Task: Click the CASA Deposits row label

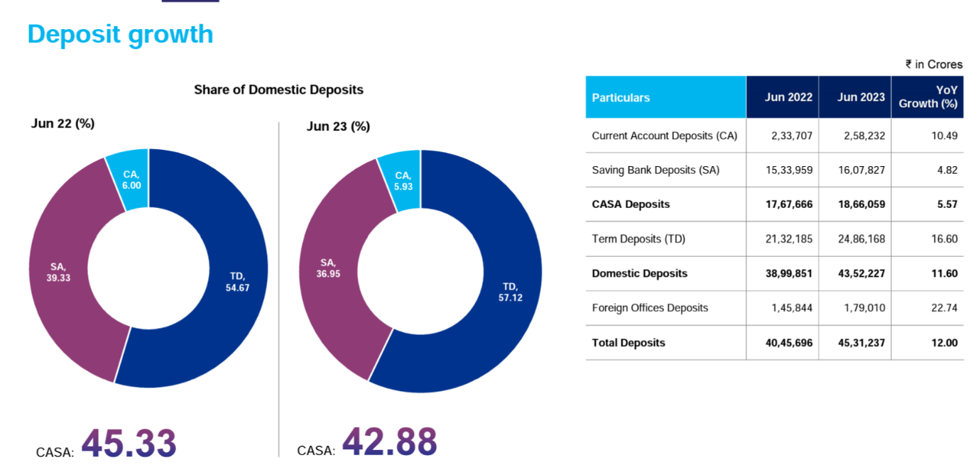Action: (x=631, y=204)
